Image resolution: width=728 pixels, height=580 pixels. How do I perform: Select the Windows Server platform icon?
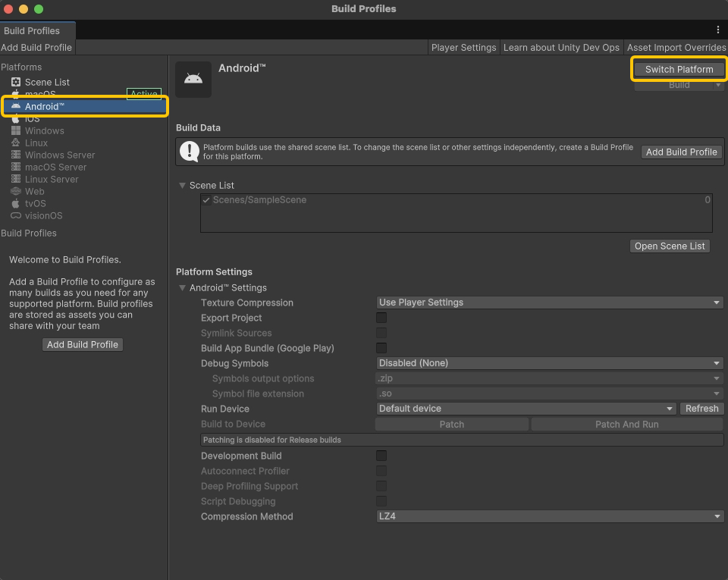point(16,155)
